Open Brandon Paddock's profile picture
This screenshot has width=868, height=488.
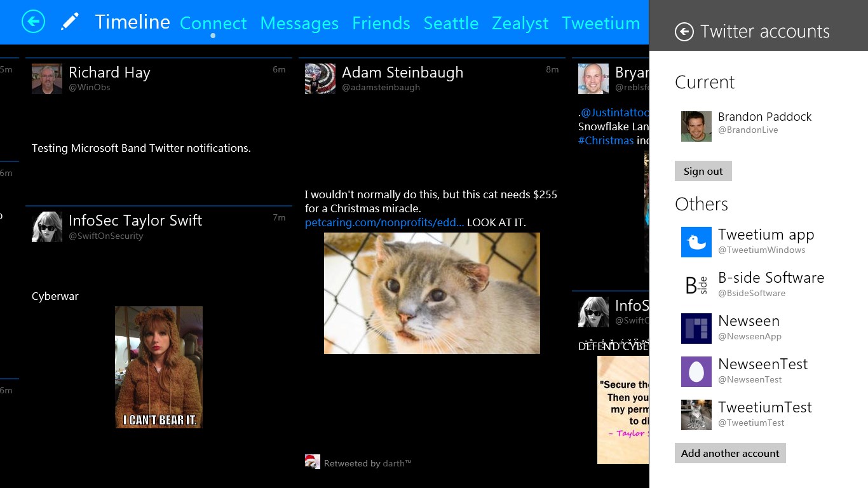click(x=696, y=126)
